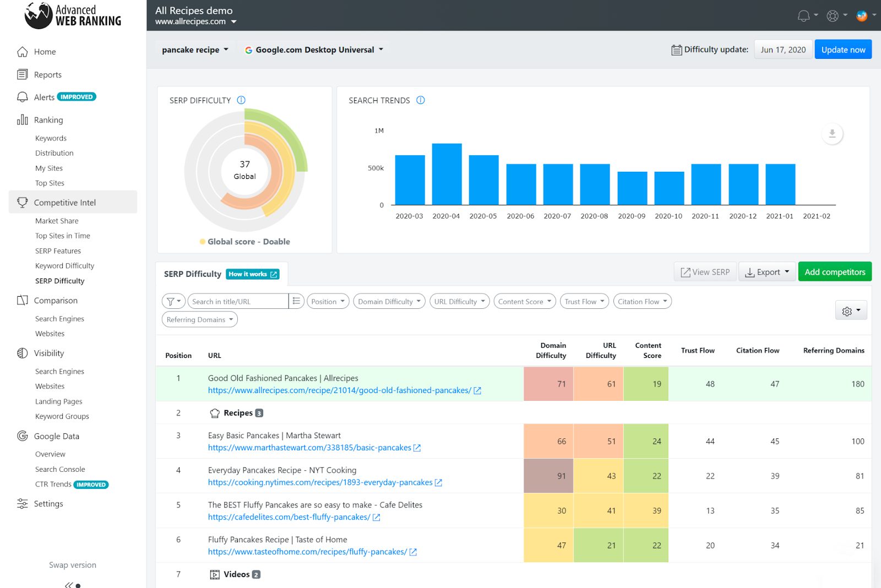Sort by Position column header
This screenshot has height=588, width=881.
pos(178,356)
